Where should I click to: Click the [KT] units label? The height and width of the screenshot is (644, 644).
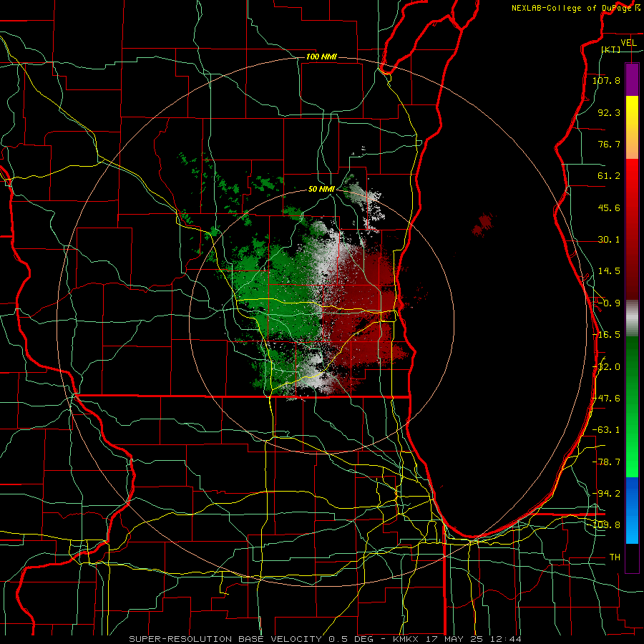coord(611,49)
